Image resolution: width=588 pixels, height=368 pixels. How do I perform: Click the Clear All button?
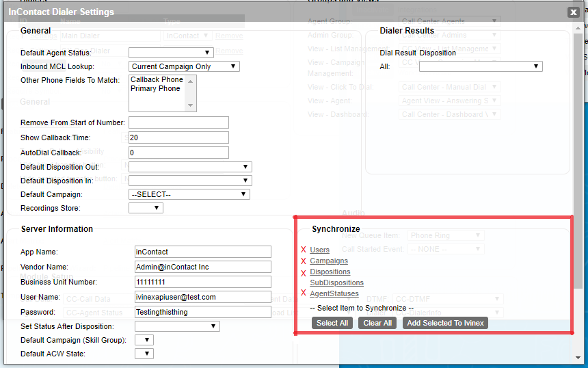(x=377, y=323)
